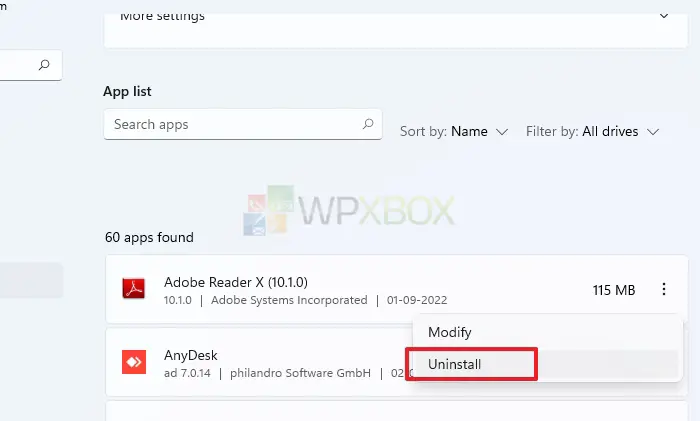Click the search magnifier in the sidebar field
This screenshot has height=421, width=700.
[44, 65]
